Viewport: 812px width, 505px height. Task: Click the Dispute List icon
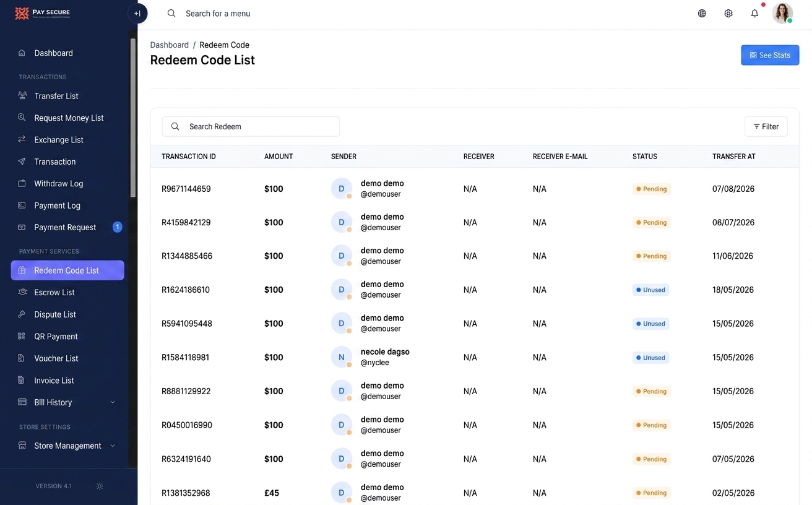click(22, 314)
